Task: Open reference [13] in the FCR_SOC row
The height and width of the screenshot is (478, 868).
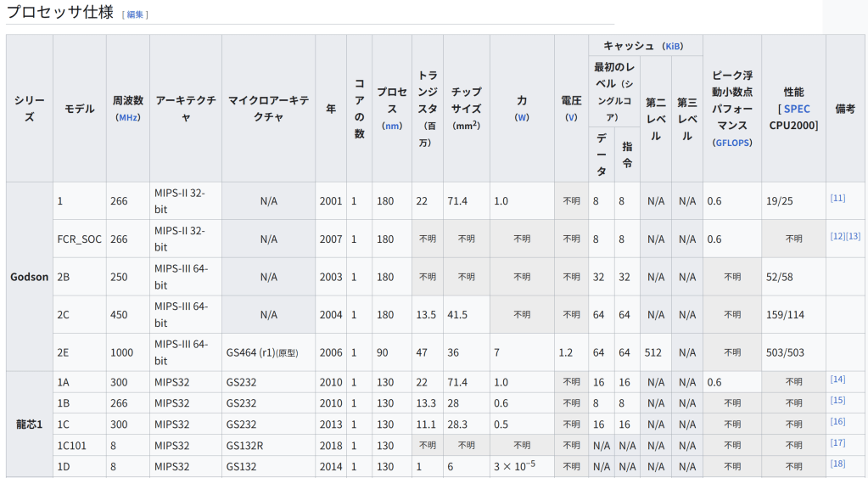Action: pos(853,236)
